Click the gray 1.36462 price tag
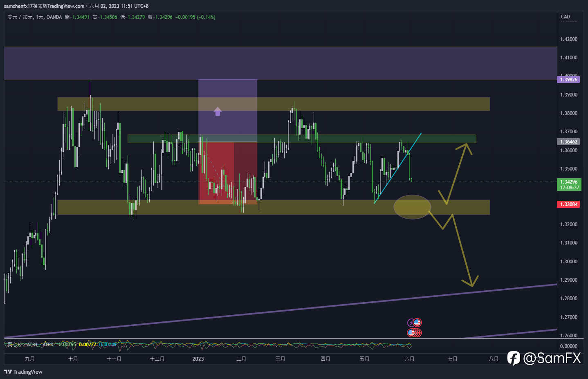The width and height of the screenshot is (588, 379). [569, 141]
